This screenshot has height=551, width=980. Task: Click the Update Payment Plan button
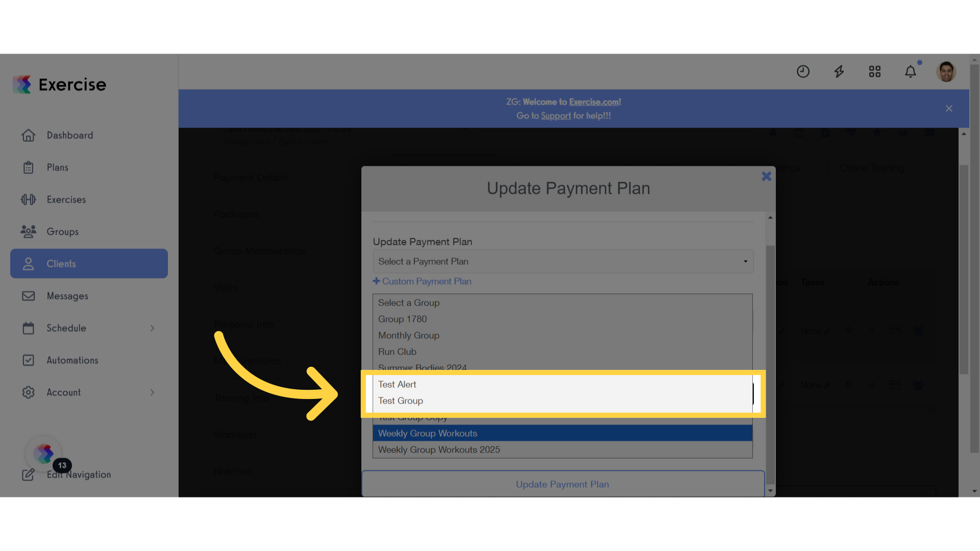pyautogui.click(x=562, y=484)
